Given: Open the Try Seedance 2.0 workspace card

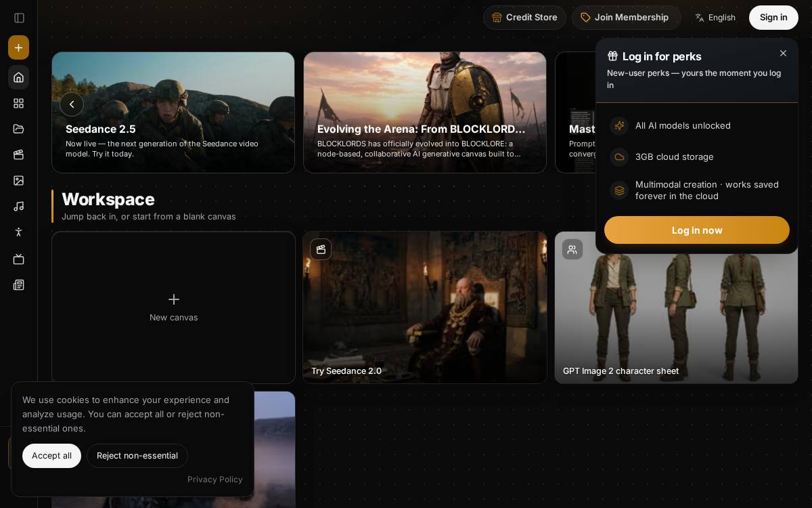Looking at the screenshot, I should coord(425,308).
